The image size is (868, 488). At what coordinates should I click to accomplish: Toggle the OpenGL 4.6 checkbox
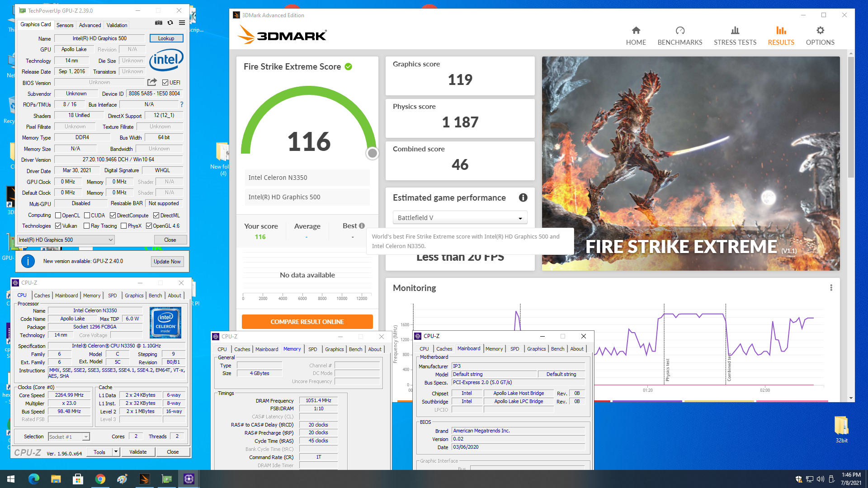(x=149, y=226)
